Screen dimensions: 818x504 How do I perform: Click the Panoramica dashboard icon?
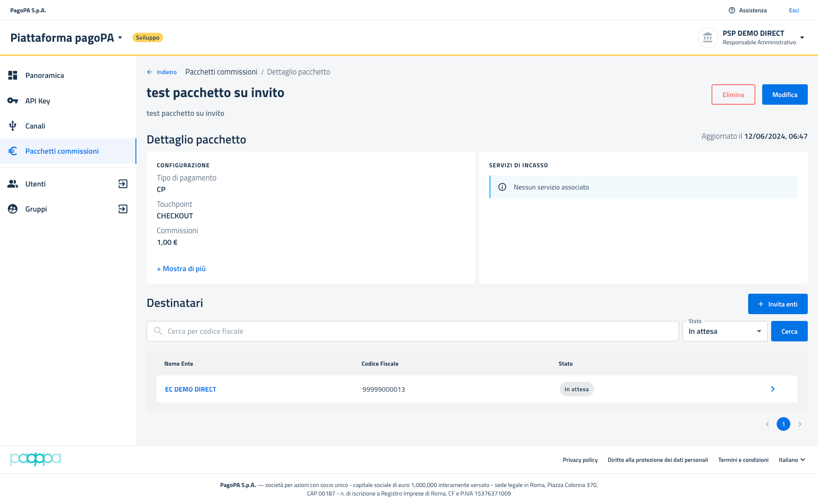(13, 75)
